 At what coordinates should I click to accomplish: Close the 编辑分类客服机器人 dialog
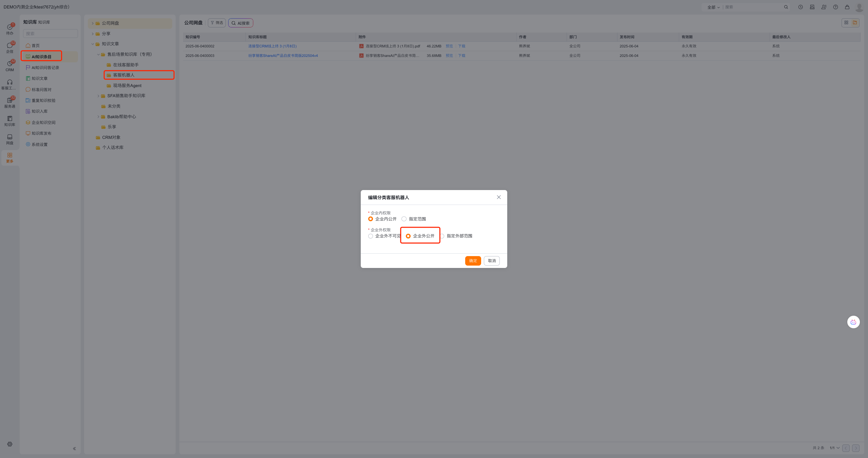(x=498, y=197)
